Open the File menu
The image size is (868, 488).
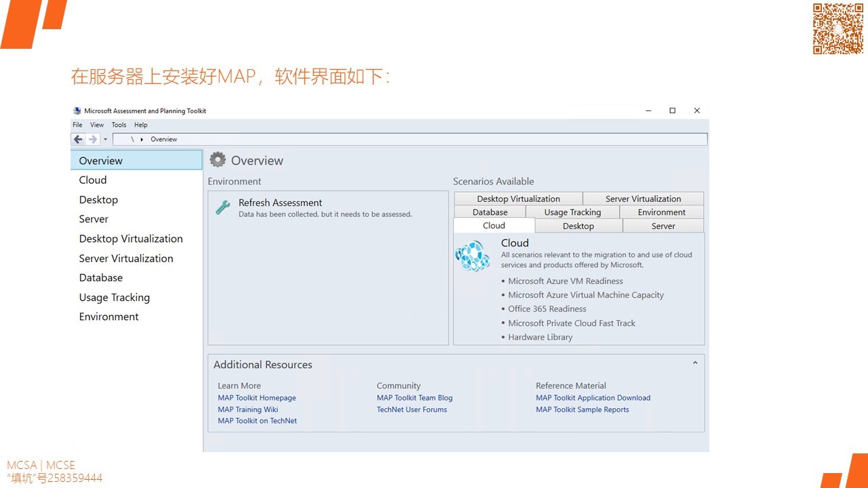coord(77,125)
